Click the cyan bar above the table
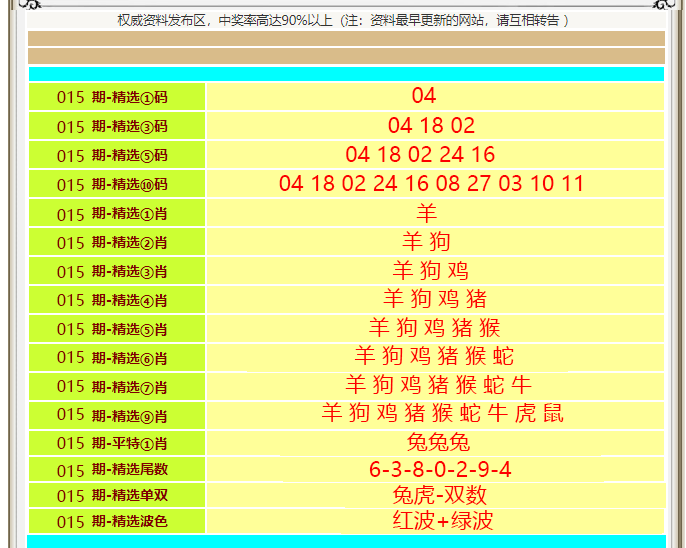The width and height of the screenshot is (686, 548). [346, 74]
